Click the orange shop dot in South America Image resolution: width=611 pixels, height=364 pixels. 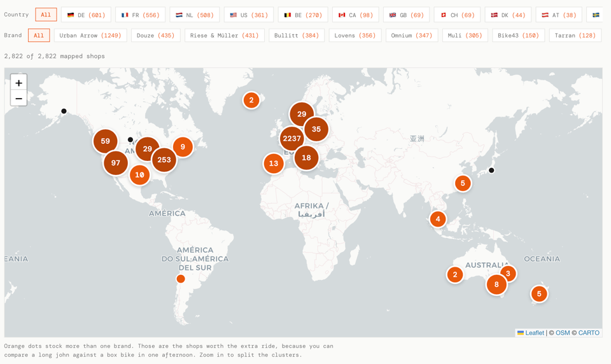pos(180,279)
